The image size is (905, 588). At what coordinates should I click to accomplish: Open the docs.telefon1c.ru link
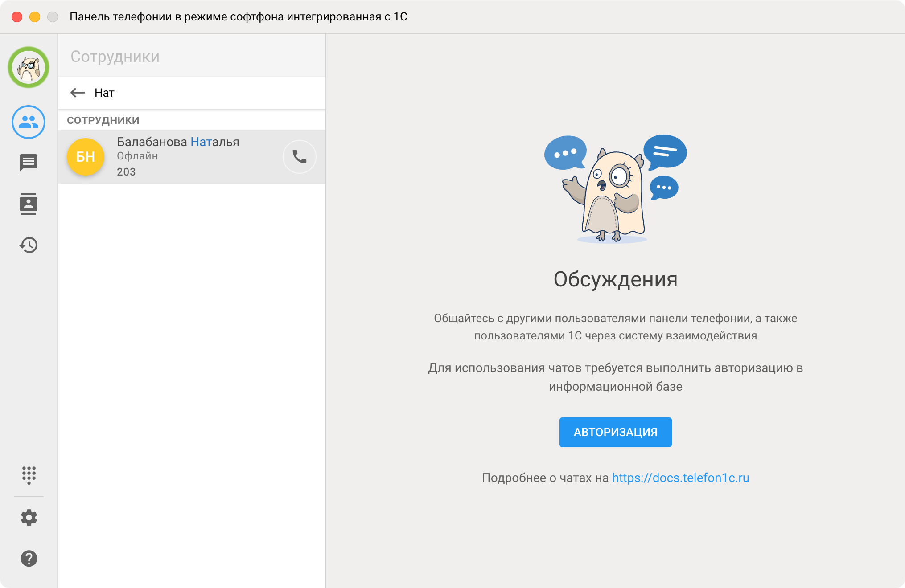click(680, 478)
